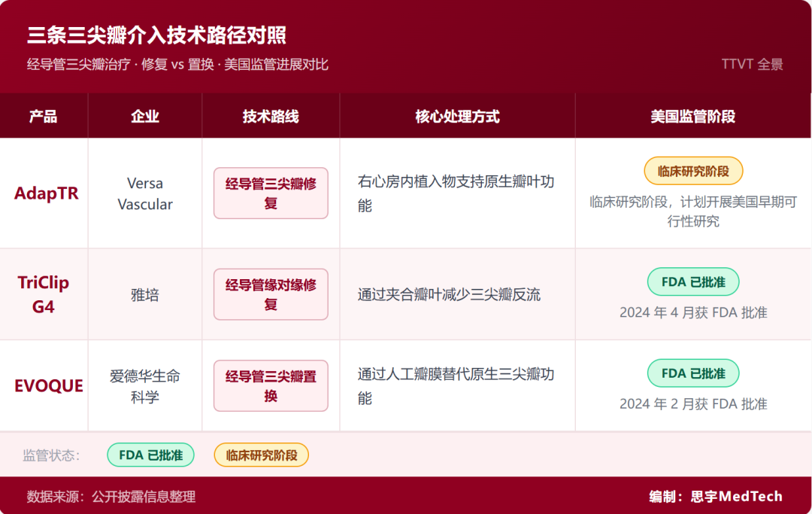Click the TriClip G4 product name
The width and height of the screenshot is (812, 514).
click(x=44, y=294)
